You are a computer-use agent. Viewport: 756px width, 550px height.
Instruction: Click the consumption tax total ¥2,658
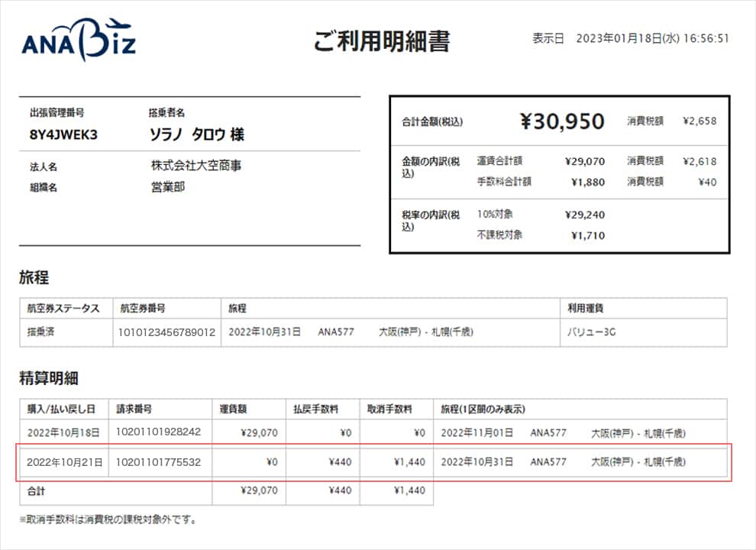(x=699, y=121)
